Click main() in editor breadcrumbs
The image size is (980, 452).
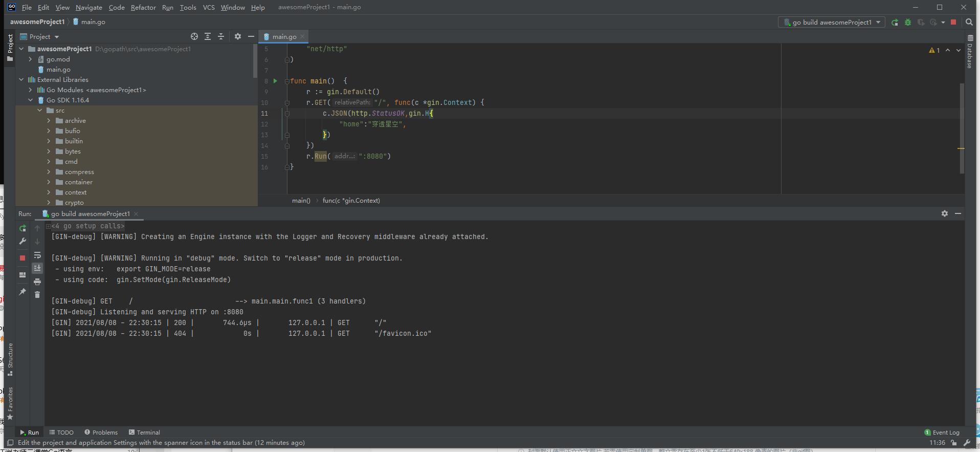tap(301, 201)
